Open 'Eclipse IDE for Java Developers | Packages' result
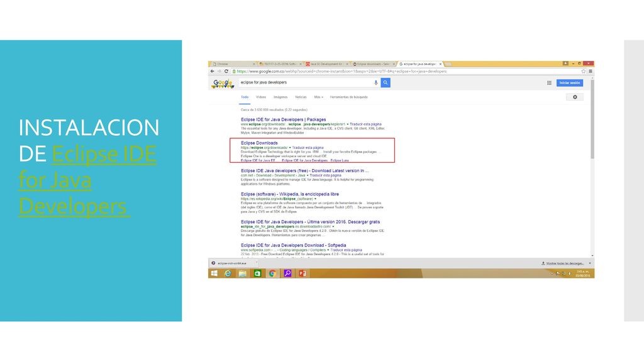This screenshot has width=644, height=362. pos(284,120)
